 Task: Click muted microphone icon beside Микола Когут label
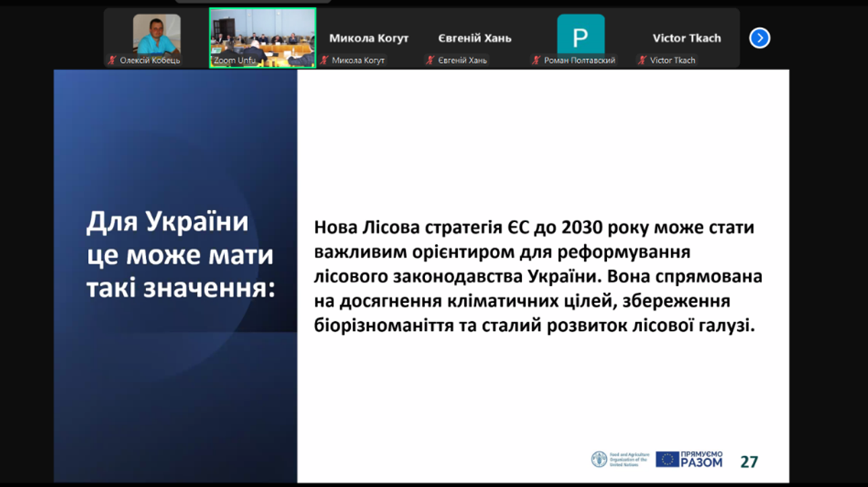tap(325, 60)
